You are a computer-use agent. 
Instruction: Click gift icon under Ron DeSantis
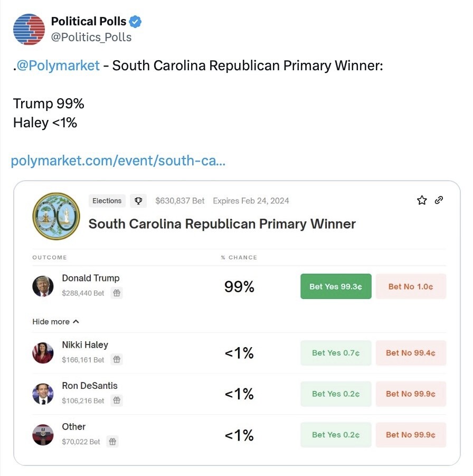(117, 400)
